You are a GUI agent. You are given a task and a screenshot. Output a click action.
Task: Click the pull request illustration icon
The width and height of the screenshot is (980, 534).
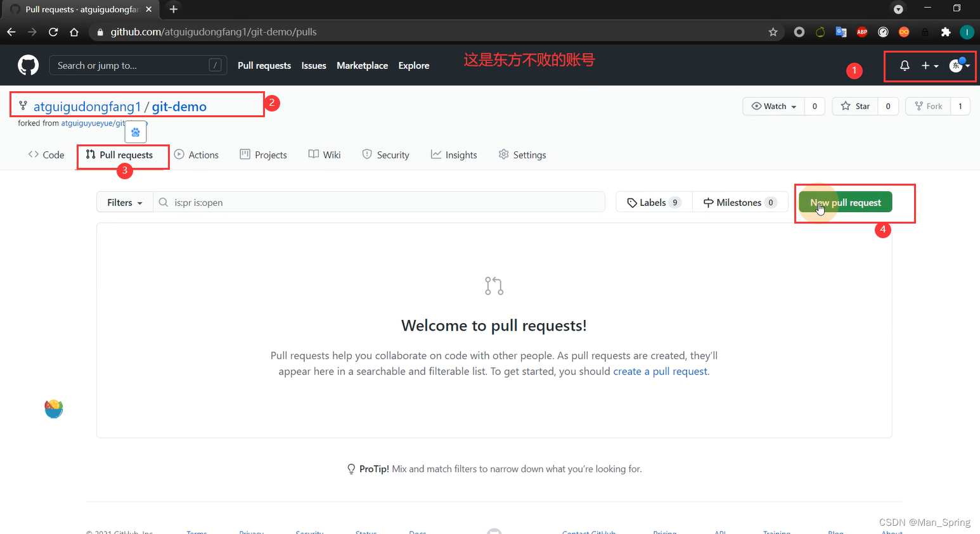pyautogui.click(x=494, y=286)
